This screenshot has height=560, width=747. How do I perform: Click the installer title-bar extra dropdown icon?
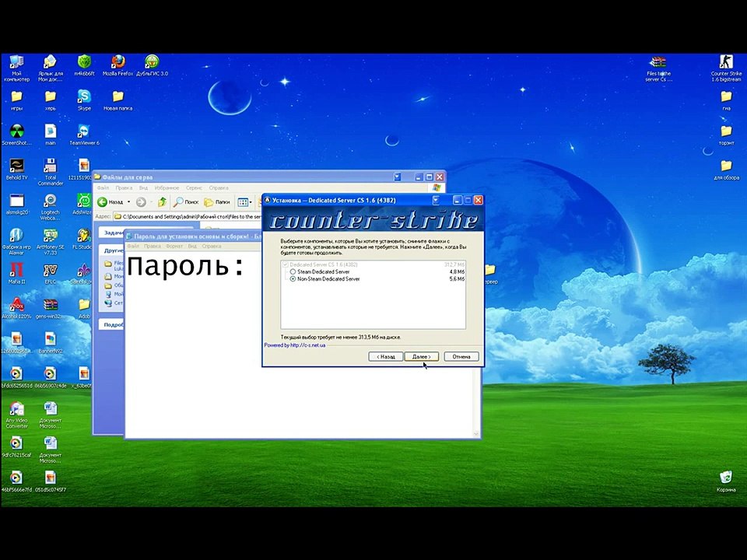coord(436,200)
